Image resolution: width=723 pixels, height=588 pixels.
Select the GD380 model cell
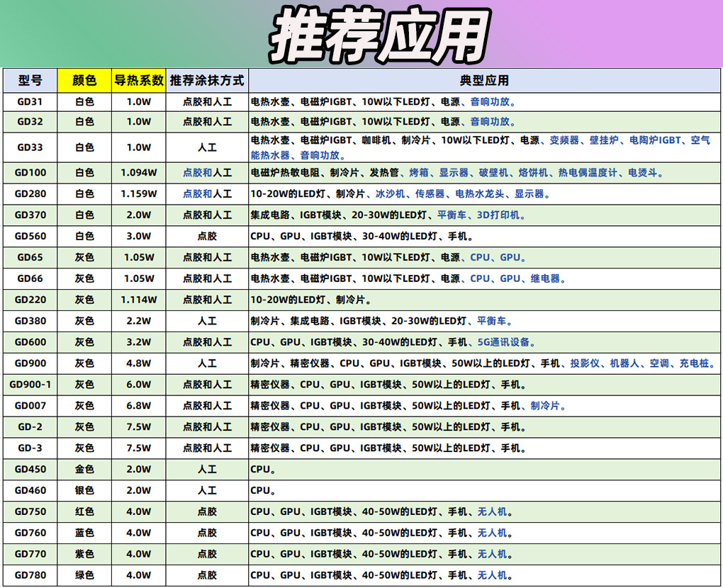30,321
